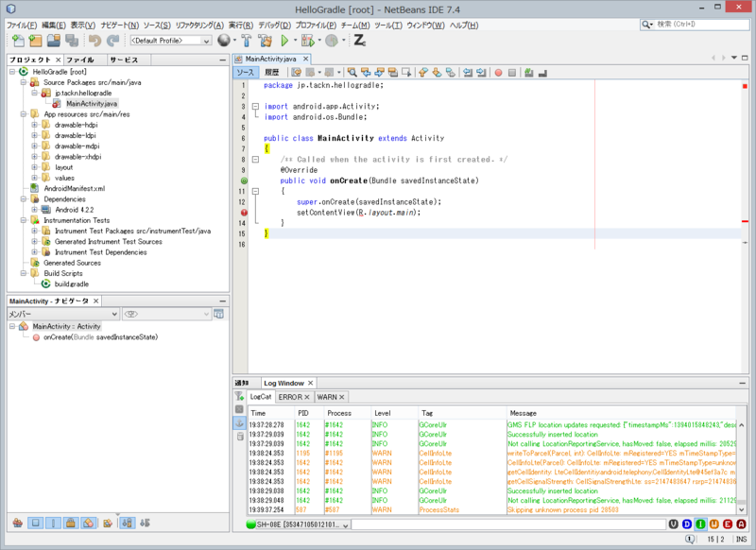Click the New File toolbar icon
Image resolution: width=756 pixels, height=550 pixels.
pos(18,41)
